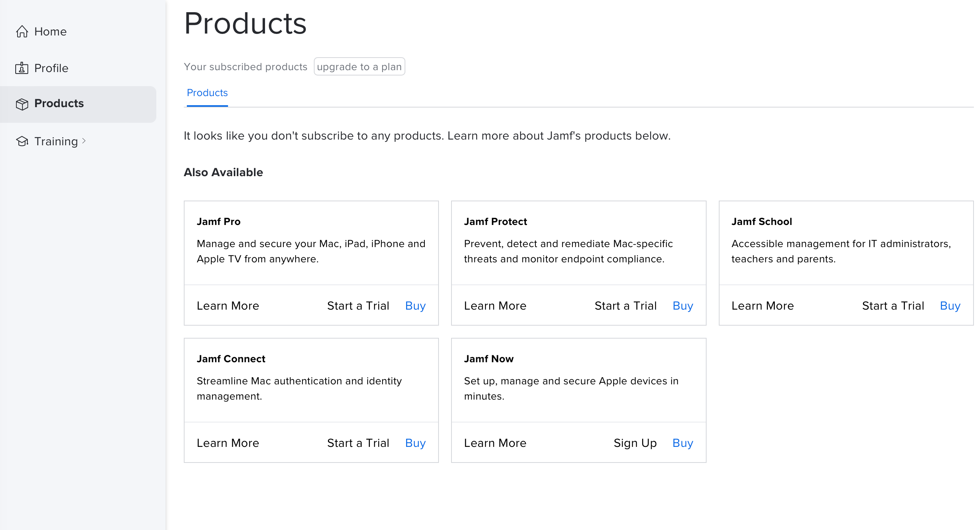Click the Home house icon in sidebar

(x=22, y=31)
